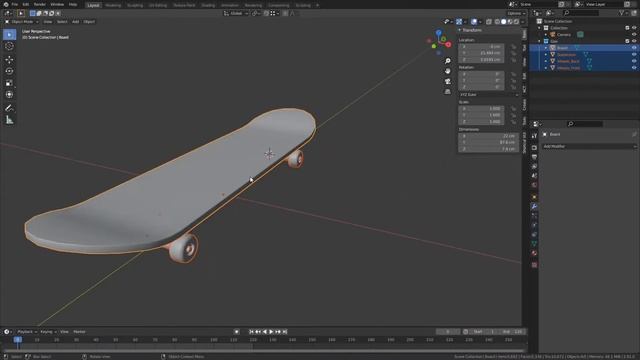This screenshot has height=360, width=640.
Task: Enable solid viewport shading mode
Action: click(503, 22)
